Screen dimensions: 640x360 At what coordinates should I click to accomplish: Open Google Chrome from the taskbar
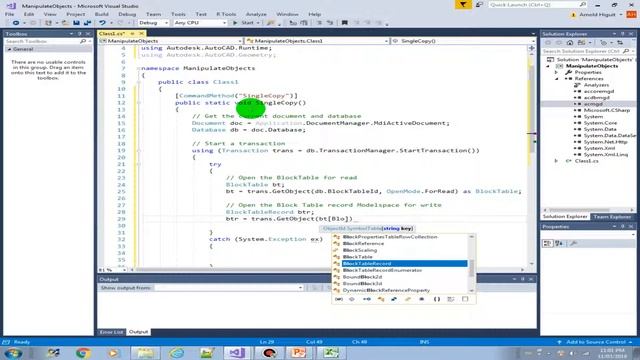(x=83, y=353)
